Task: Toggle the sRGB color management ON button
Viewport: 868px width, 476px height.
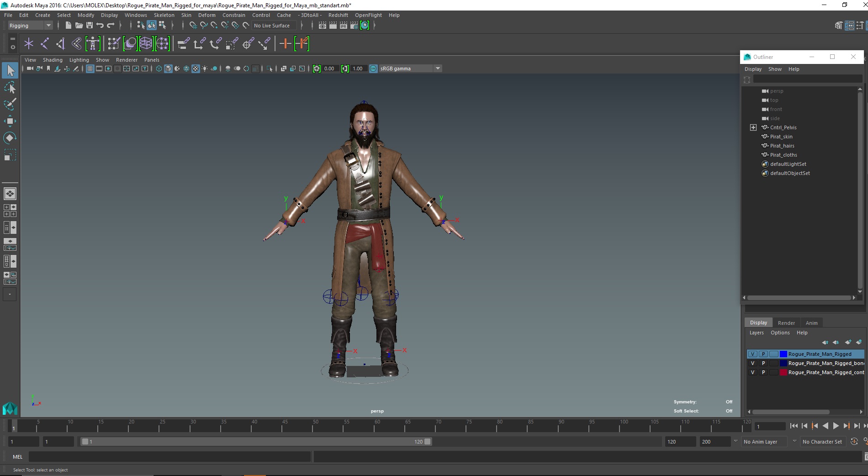Action: 373,69
